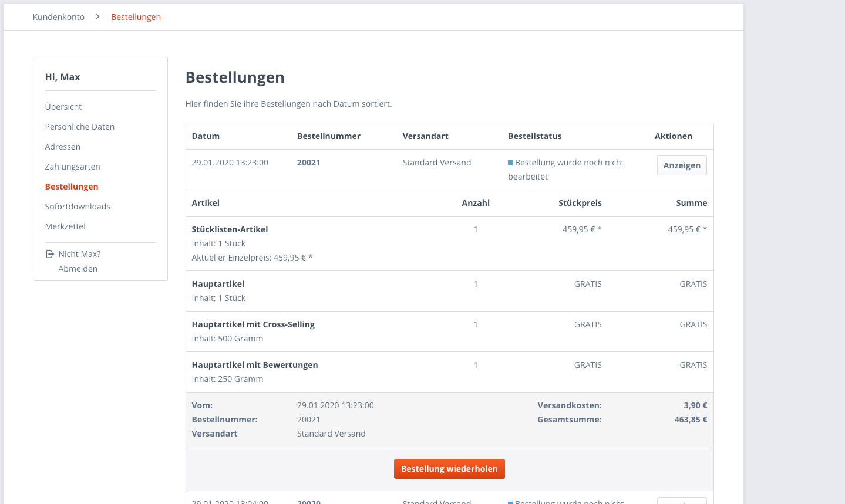Open Sofortdownloads in sidebar

point(78,207)
